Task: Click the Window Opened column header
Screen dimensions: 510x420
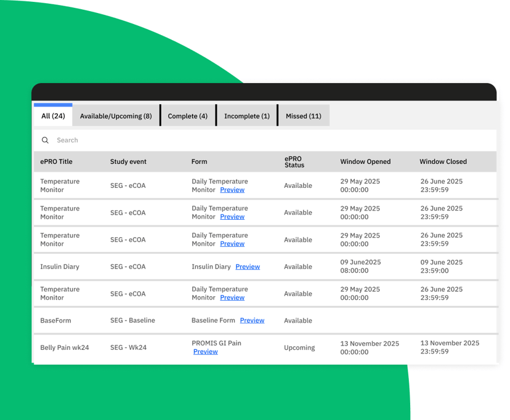Action: pos(366,161)
